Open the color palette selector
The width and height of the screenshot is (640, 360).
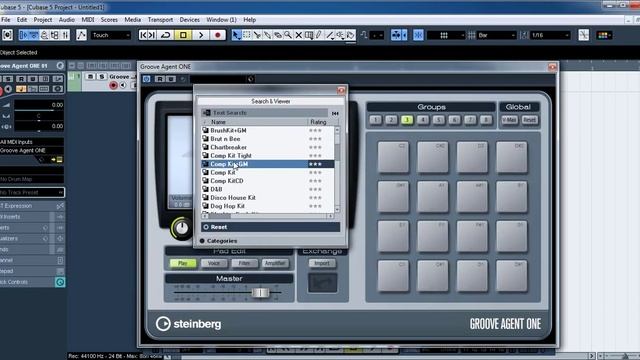604,35
